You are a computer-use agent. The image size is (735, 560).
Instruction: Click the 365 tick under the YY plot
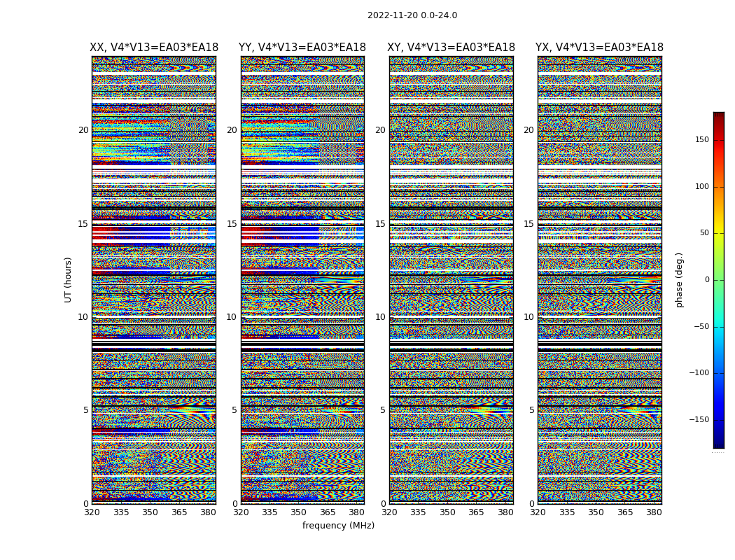328,512
